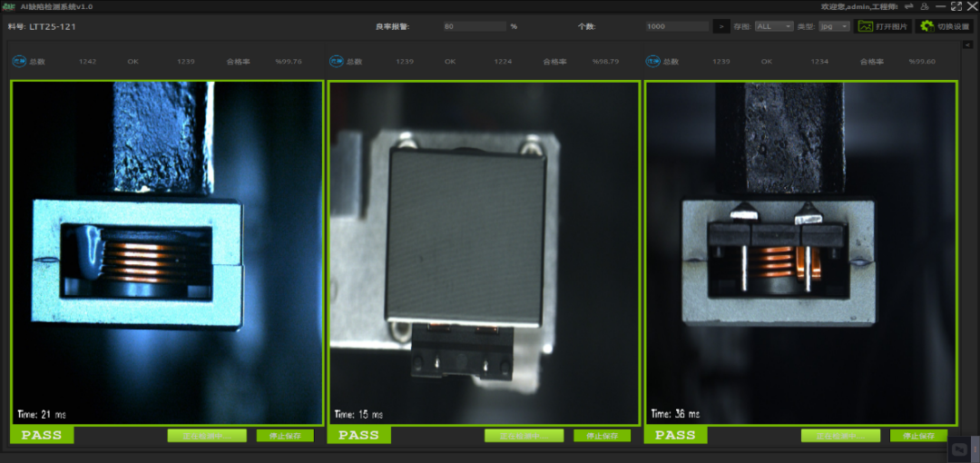Click the AI缺陷检测系统v1.0 window title
The height and width of the screenshot is (463, 980).
point(56,6)
